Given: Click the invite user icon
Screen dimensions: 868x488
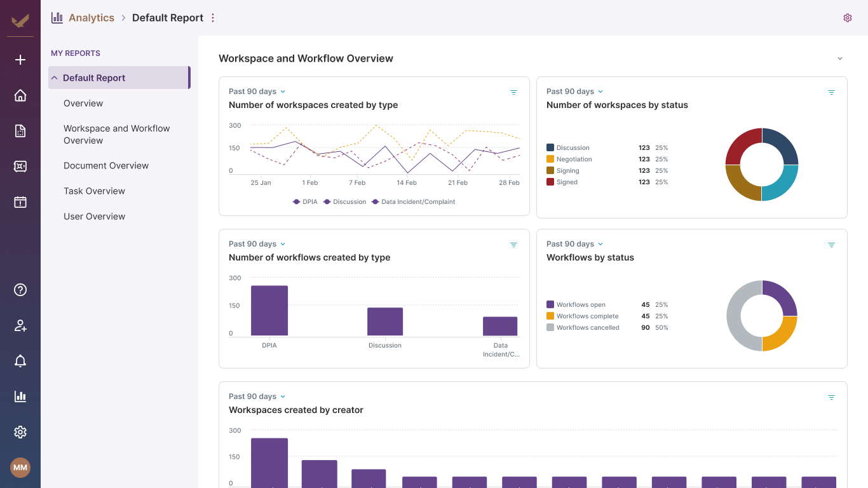Looking at the screenshot, I should tap(20, 325).
